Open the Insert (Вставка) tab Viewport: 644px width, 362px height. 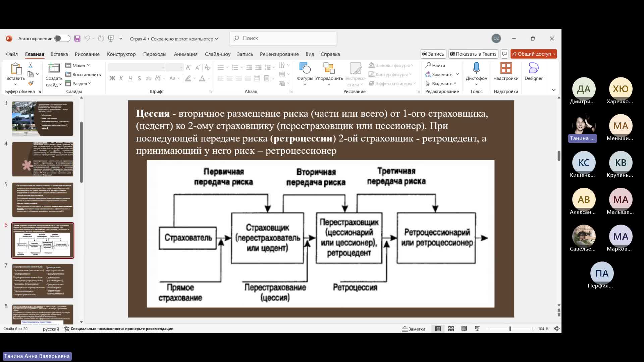pos(59,54)
